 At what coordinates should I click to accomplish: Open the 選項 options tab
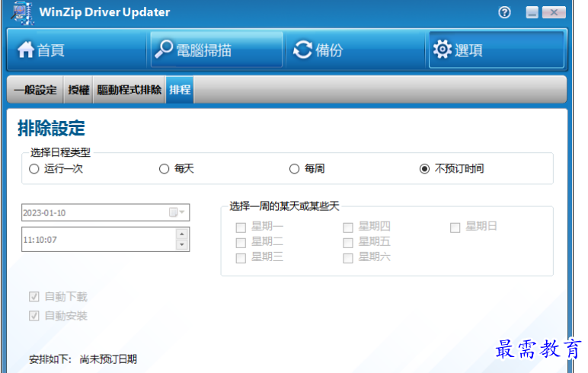pos(497,49)
